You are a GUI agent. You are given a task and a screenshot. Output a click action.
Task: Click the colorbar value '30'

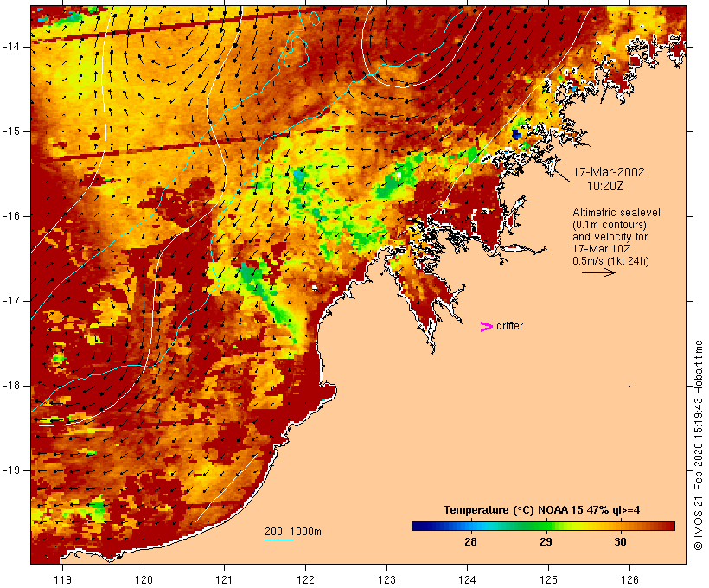point(621,541)
